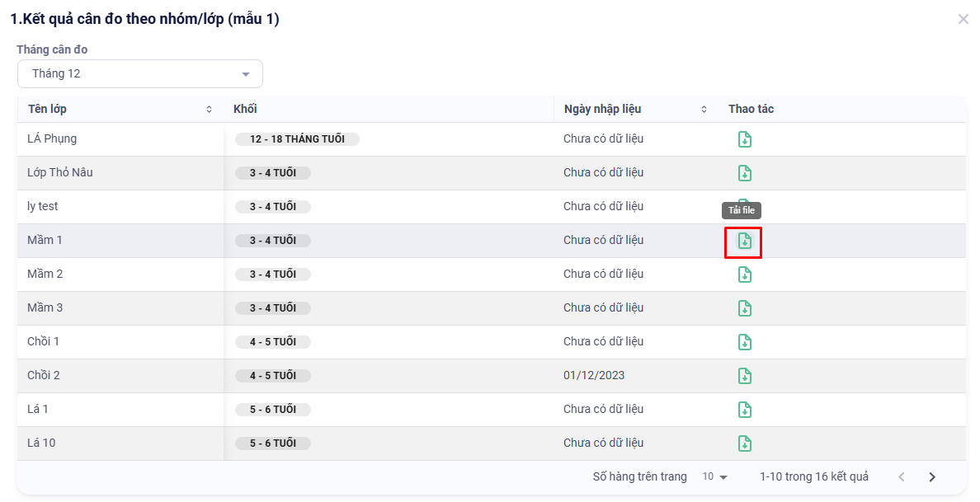This screenshot has width=980, height=502.
Task: Open the Tháng cân đo dropdown
Action: click(140, 74)
